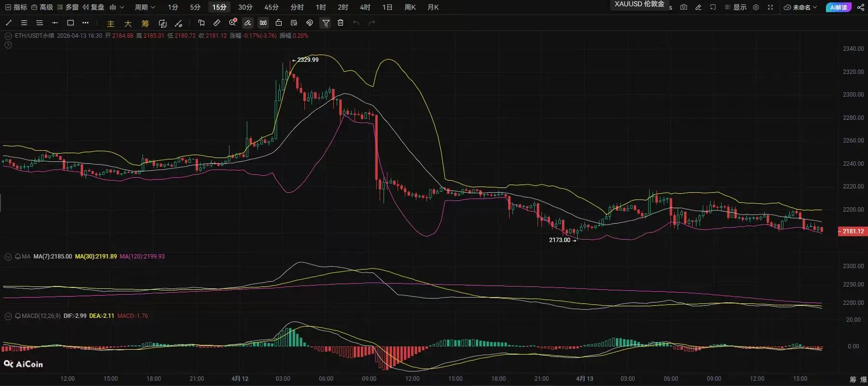Collapse the ETH/USDT main chart legend toggle
The image size is (868, 386).
[8, 36]
